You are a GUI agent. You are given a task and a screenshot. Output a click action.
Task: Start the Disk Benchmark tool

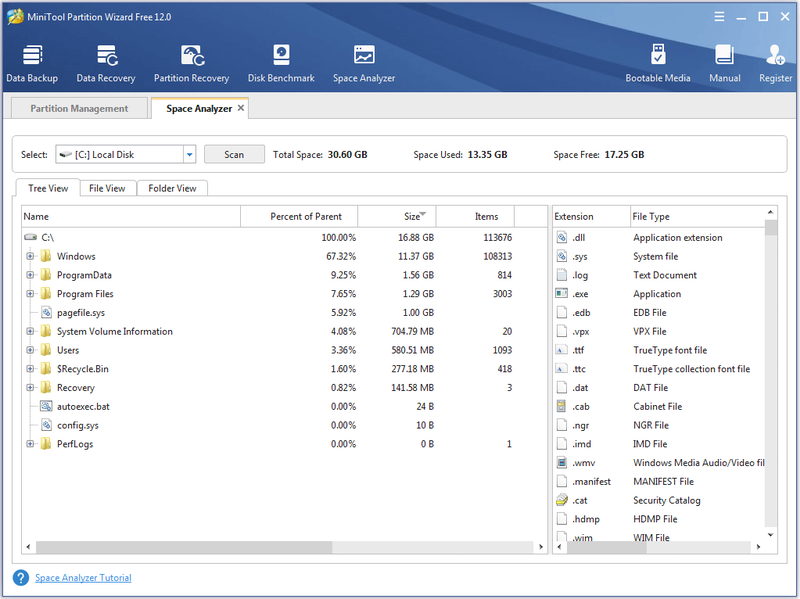click(281, 63)
